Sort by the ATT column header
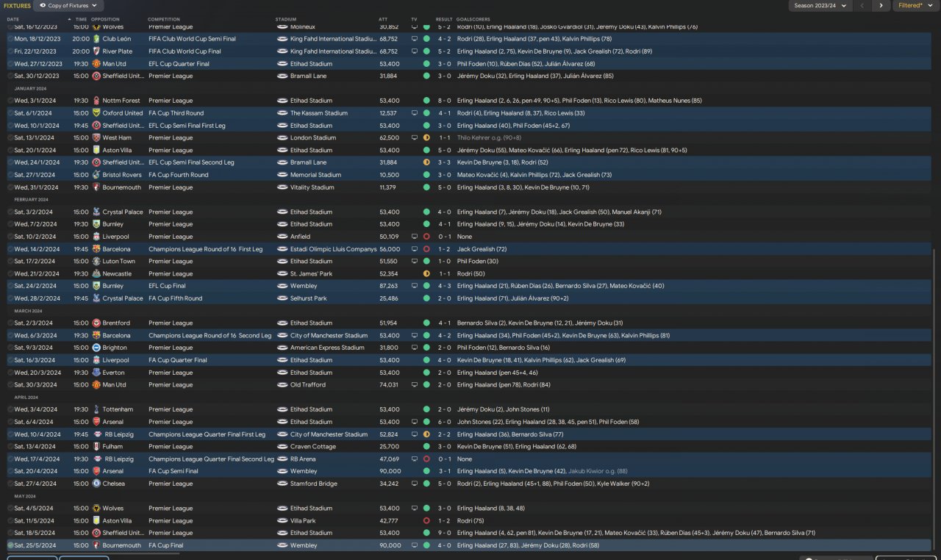The height and width of the screenshot is (560, 941). point(383,19)
